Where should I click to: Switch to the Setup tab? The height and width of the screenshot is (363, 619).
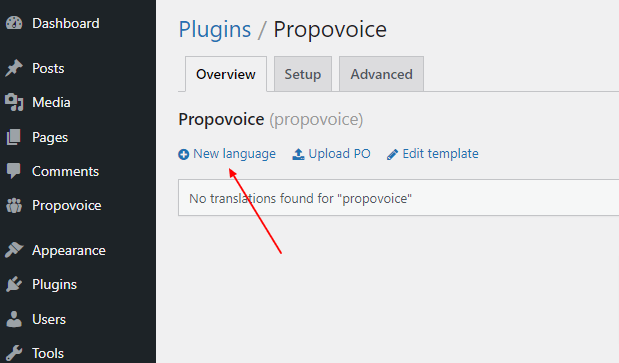(x=303, y=74)
